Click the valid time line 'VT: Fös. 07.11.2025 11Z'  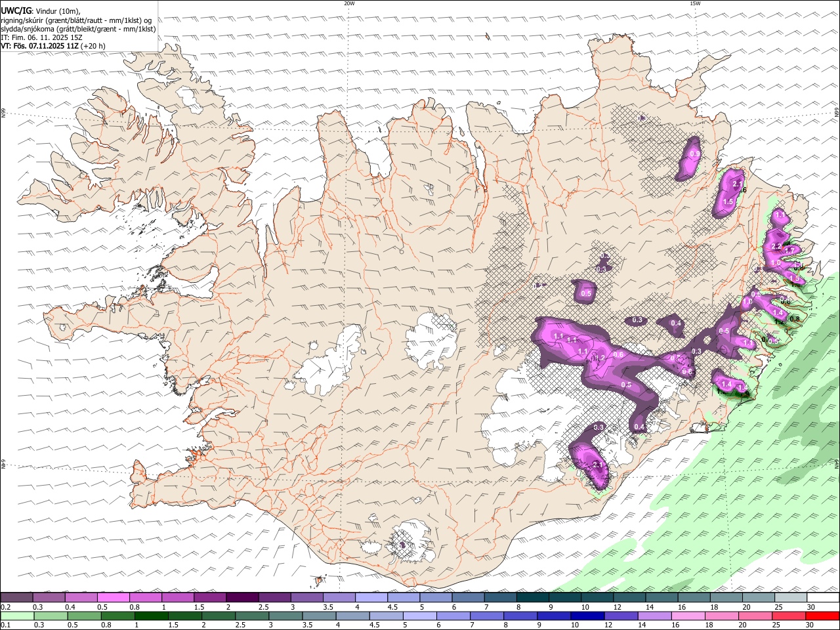click(39, 47)
